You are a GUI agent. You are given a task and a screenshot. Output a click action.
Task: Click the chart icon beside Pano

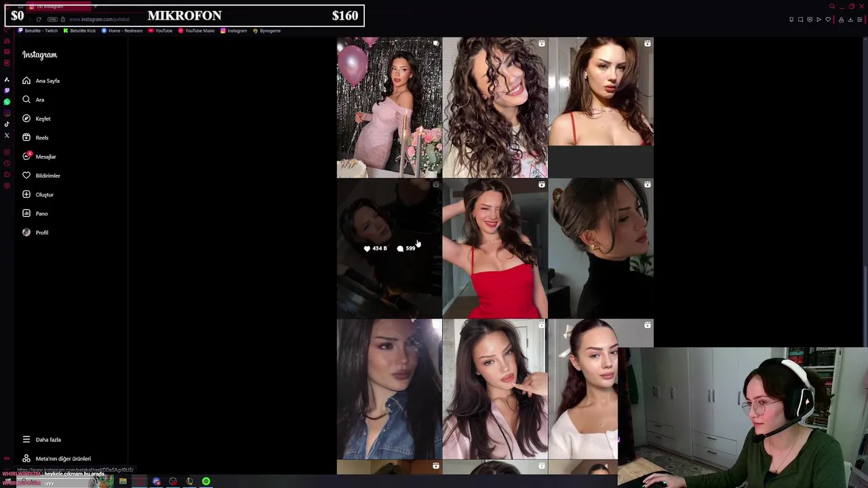[x=26, y=213]
